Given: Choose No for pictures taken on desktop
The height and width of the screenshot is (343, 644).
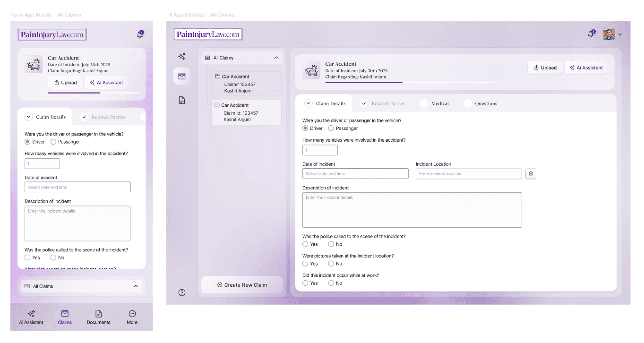Looking at the screenshot, I should [x=331, y=264].
